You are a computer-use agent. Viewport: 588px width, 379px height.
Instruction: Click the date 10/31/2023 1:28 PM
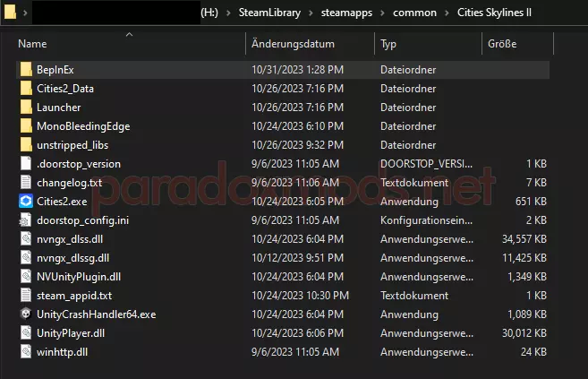[x=297, y=70]
